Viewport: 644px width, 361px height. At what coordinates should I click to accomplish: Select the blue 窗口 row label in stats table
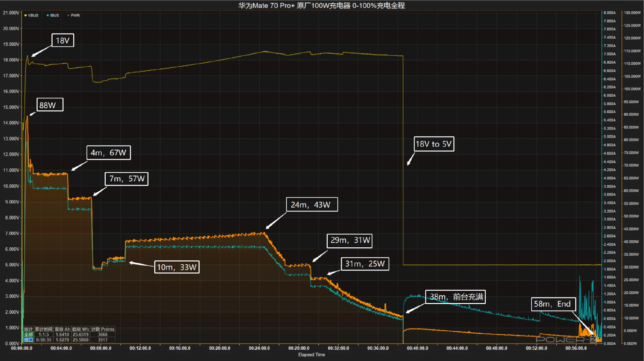(x=29, y=340)
